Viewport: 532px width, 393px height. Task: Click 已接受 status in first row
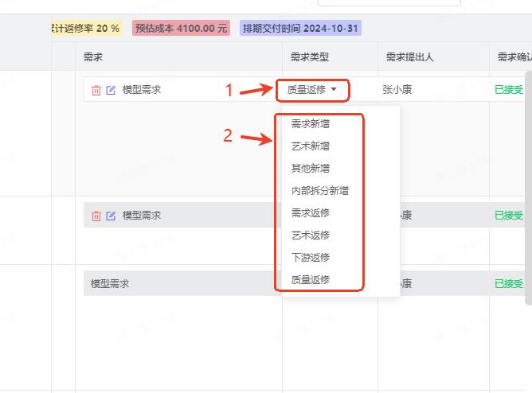point(509,90)
